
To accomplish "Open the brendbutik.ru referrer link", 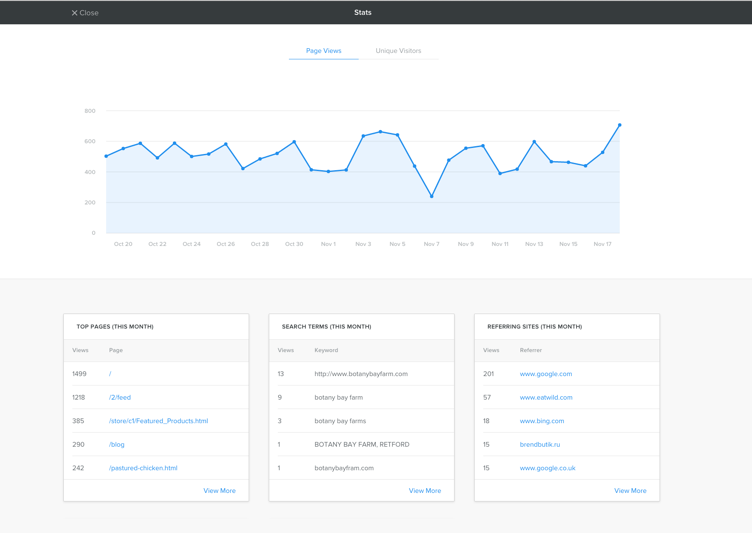I will pyautogui.click(x=539, y=445).
